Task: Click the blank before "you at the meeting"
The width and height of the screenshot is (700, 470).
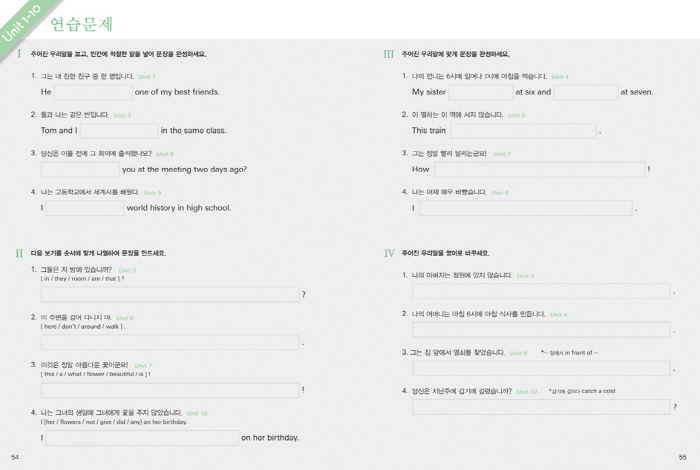Action: [x=80, y=169]
